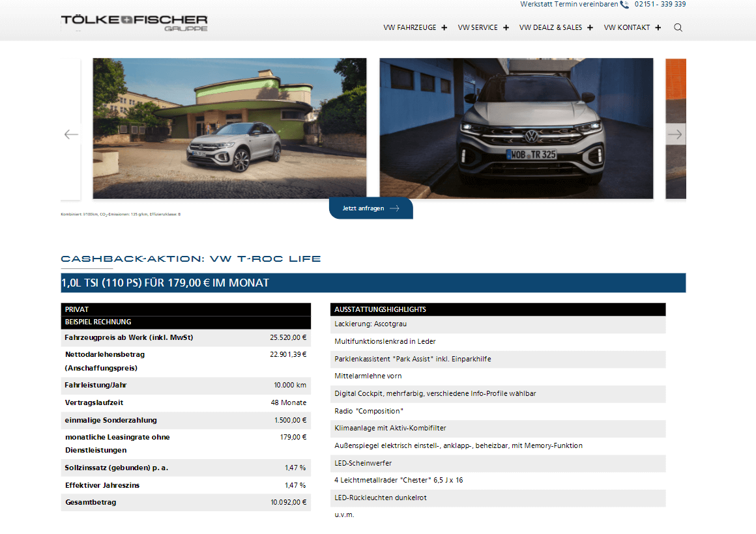The image size is (756, 534).
Task: Click the Außenspiegel elektrisch row
Action: click(498, 446)
